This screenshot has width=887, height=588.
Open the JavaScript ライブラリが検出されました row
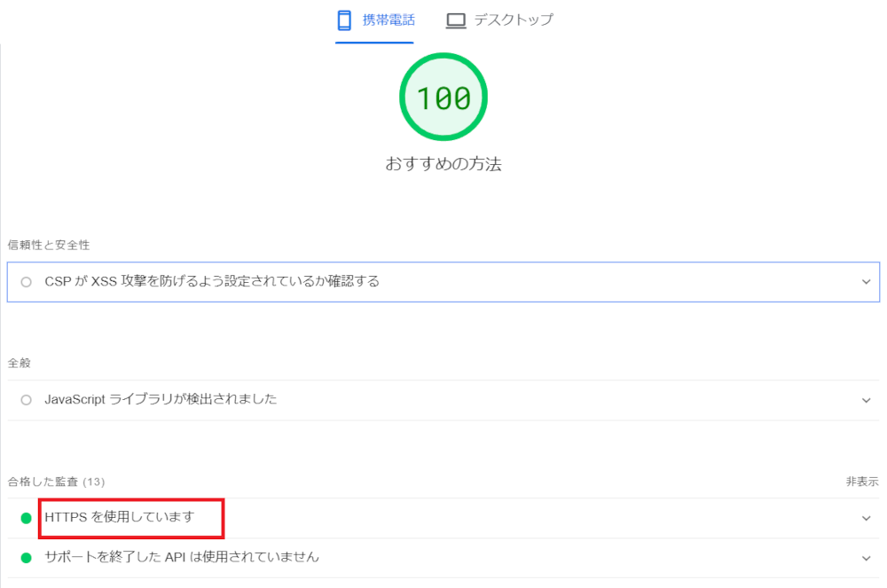[161, 400]
